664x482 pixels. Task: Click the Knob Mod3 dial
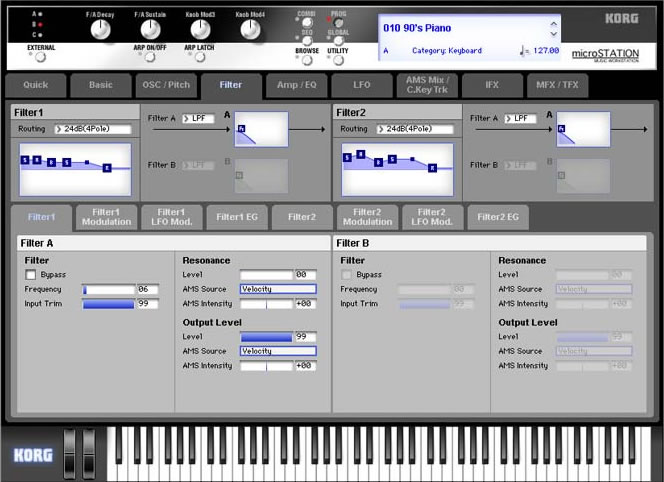click(200, 30)
